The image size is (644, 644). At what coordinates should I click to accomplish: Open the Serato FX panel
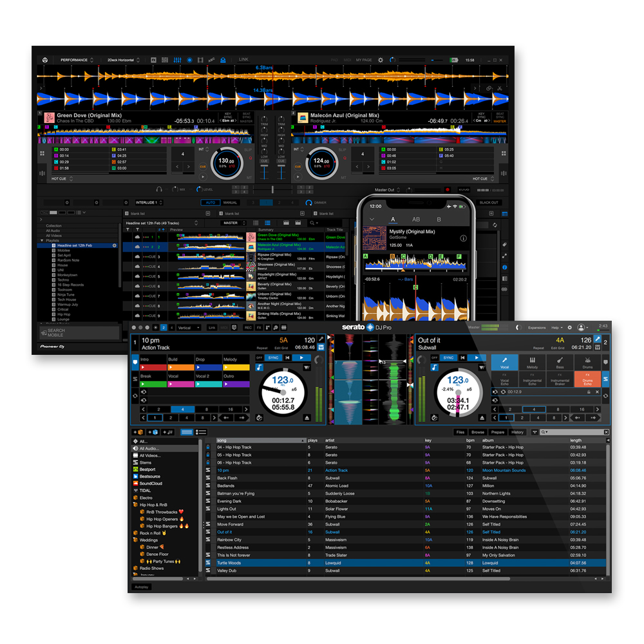click(259, 328)
